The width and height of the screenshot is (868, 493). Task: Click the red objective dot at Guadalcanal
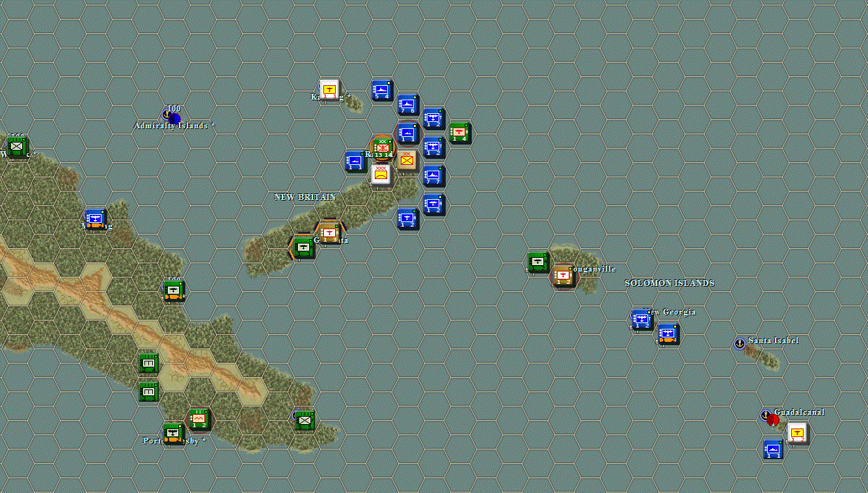tap(772, 419)
